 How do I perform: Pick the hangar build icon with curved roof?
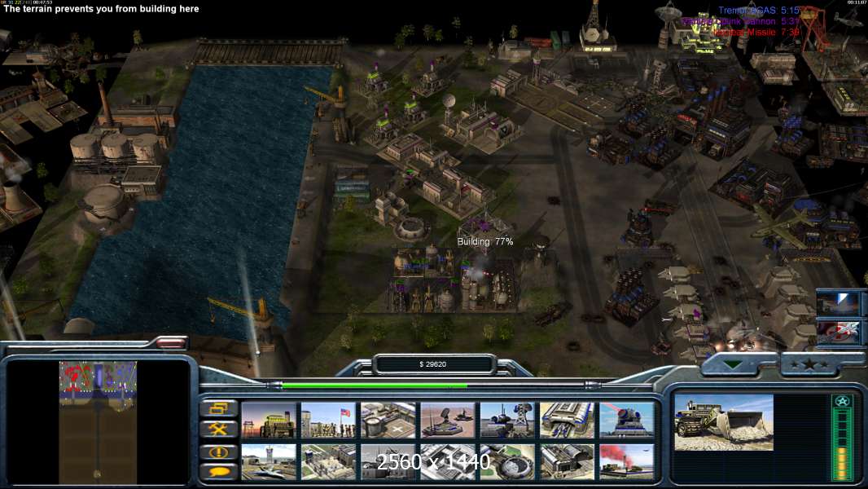(568, 461)
